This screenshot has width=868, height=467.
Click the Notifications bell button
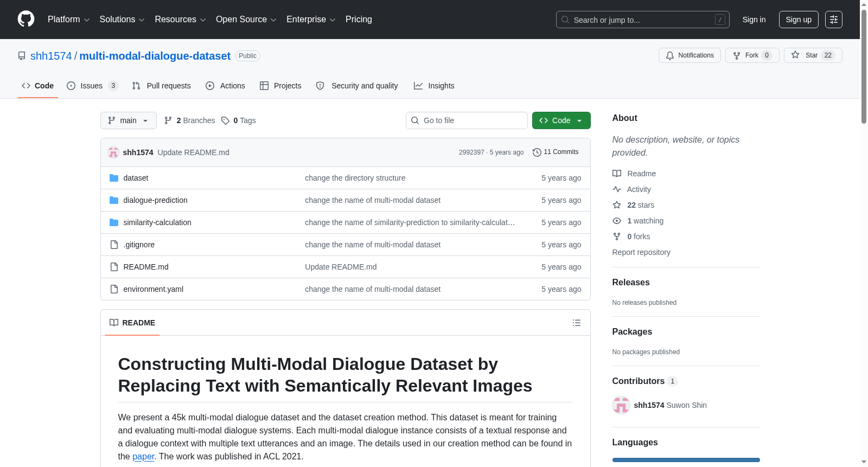pyautogui.click(x=690, y=55)
